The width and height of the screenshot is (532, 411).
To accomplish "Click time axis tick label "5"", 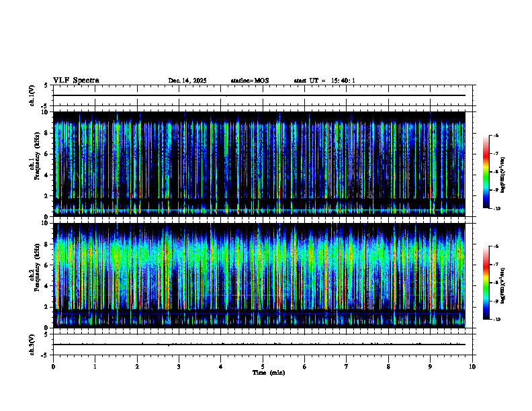I will (263, 367).
